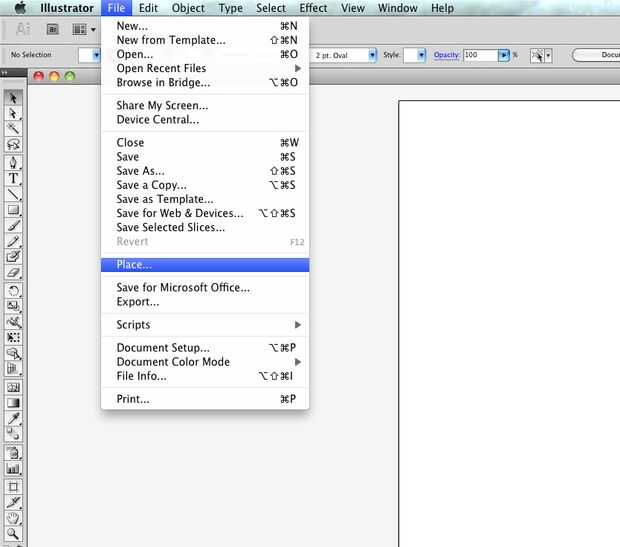The image size is (620, 547).
Task: Open the Select Similar options dropdown arrow
Action: 548,56
